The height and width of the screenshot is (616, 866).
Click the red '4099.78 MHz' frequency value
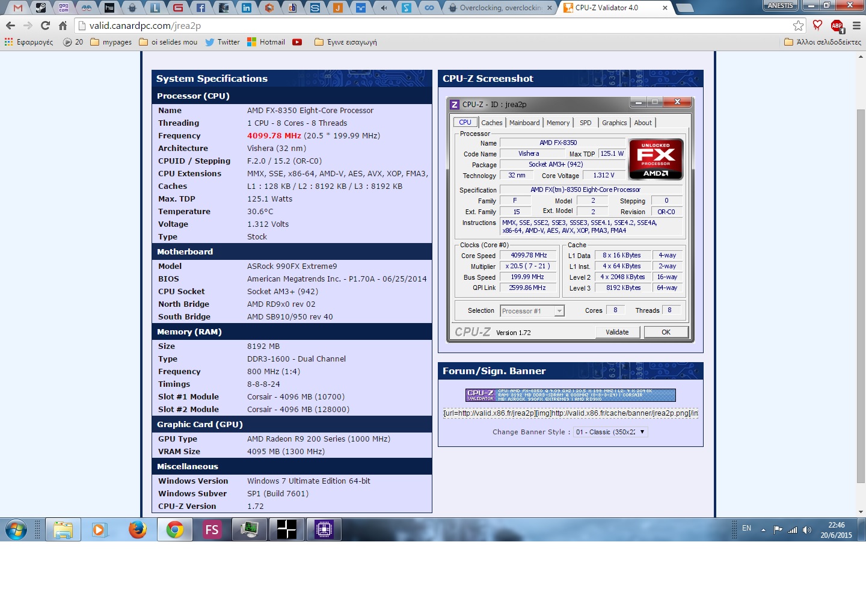pos(274,136)
